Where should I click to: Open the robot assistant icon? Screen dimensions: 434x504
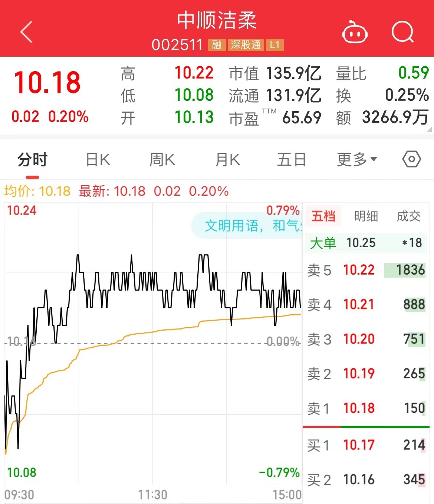point(355,32)
